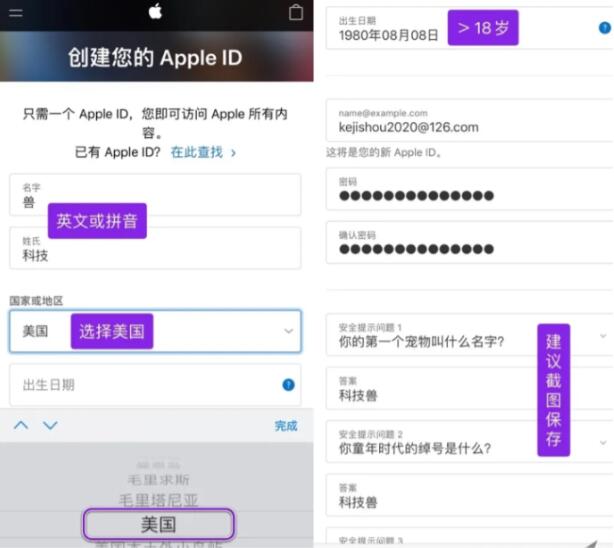The width and height of the screenshot is (614, 548).
Task: Click info icon beside 1980年08月08日
Action: (605, 28)
